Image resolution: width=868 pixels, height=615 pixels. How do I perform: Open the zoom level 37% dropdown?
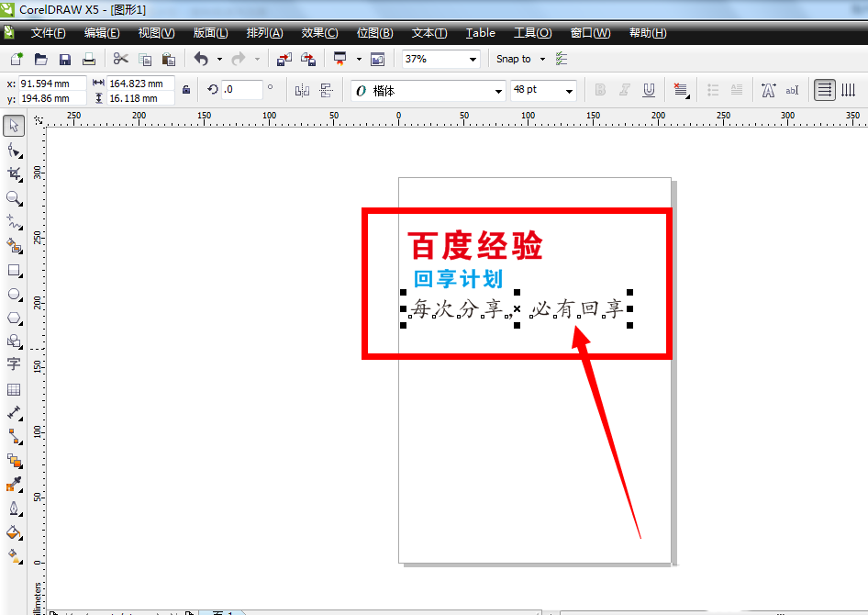pos(473,60)
